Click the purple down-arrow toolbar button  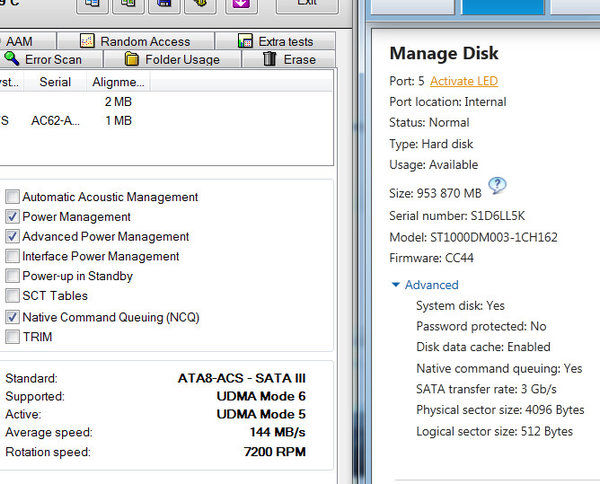241,5
